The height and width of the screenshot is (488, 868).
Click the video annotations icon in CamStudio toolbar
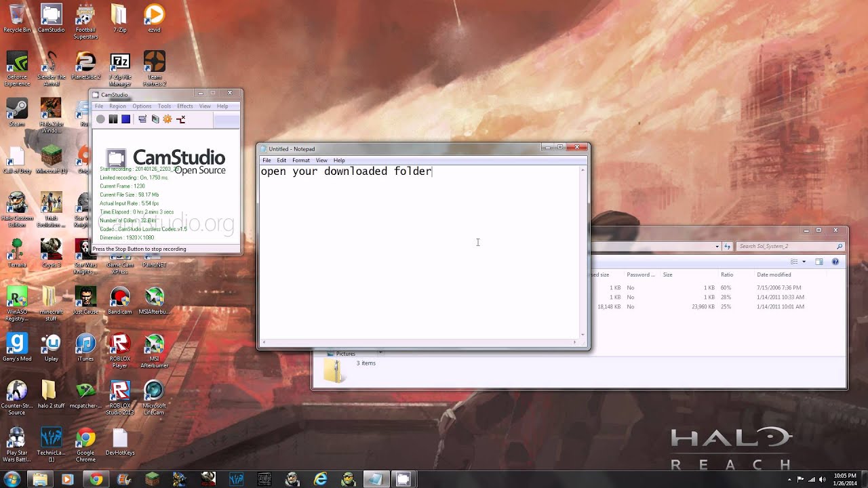coord(155,119)
